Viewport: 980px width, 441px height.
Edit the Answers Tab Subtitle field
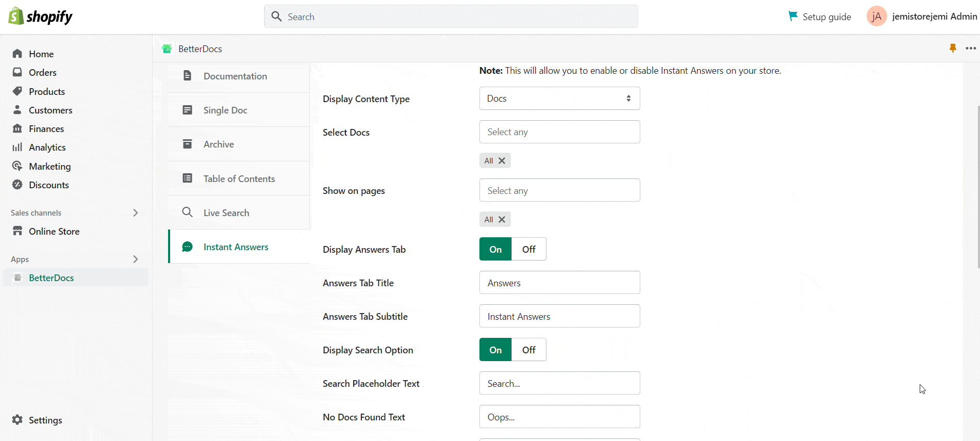point(560,316)
